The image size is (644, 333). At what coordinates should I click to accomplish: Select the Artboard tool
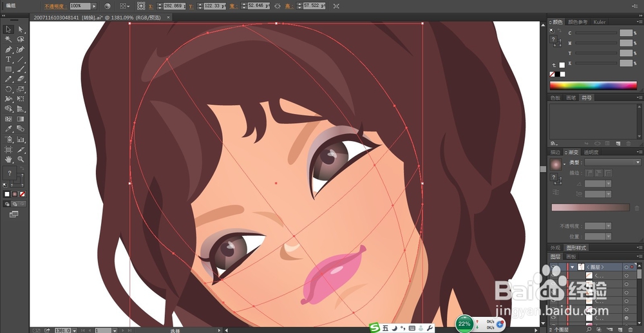coord(8,149)
